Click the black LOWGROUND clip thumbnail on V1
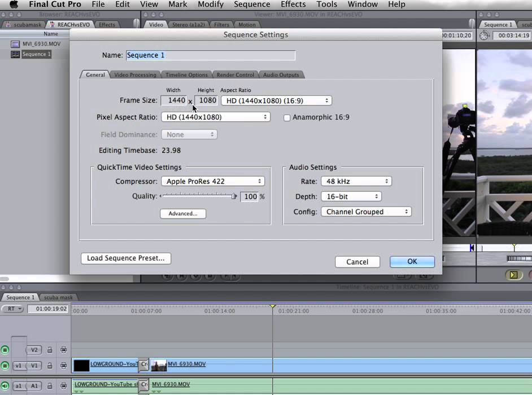532x395 pixels. tap(81, 366)
